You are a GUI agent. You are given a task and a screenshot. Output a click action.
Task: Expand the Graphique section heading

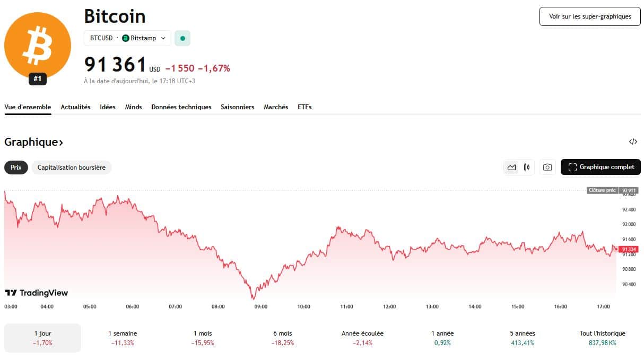click(33, 142)
